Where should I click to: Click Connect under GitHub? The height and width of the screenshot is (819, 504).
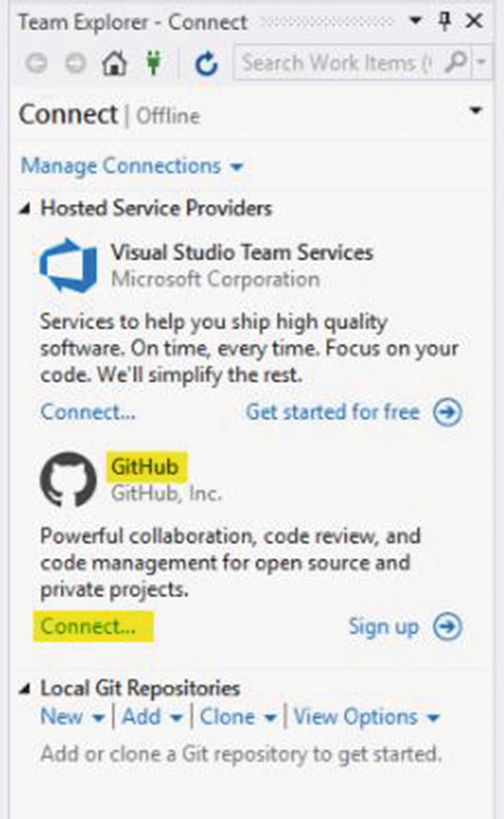click(x=88, y=626)
